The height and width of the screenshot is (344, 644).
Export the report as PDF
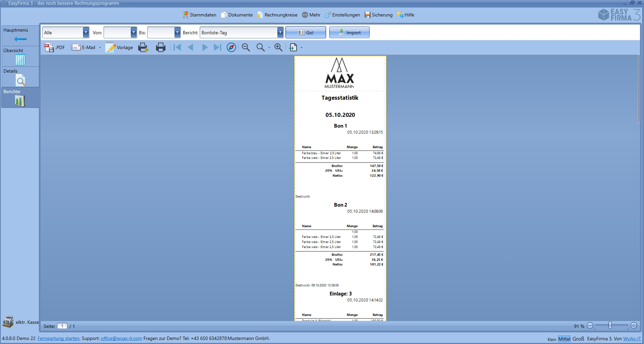pyautogui.click(x=54, y=47)
